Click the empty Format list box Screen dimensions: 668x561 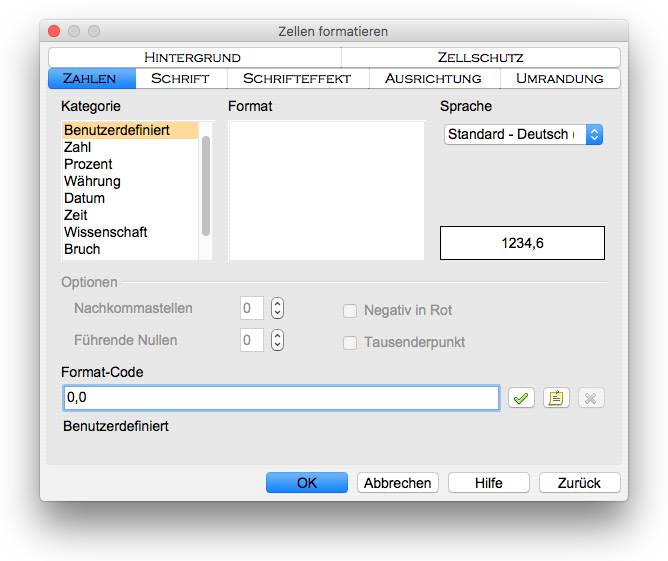pyautogui.click(x=327, y=190)
